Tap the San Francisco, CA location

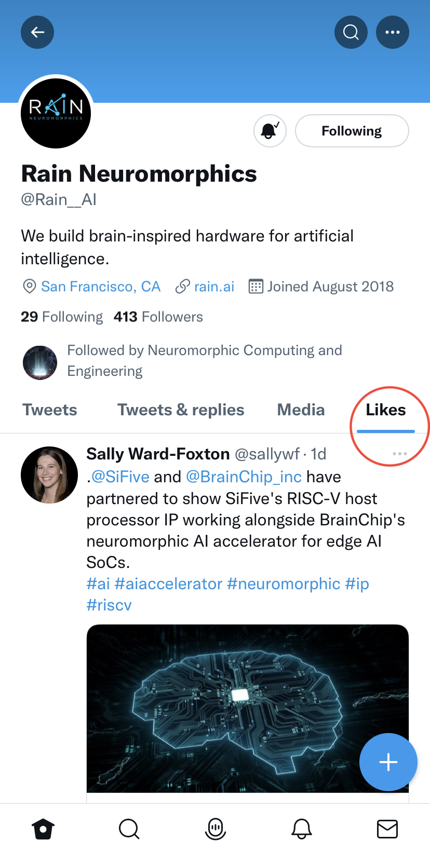tap(100, 287)
